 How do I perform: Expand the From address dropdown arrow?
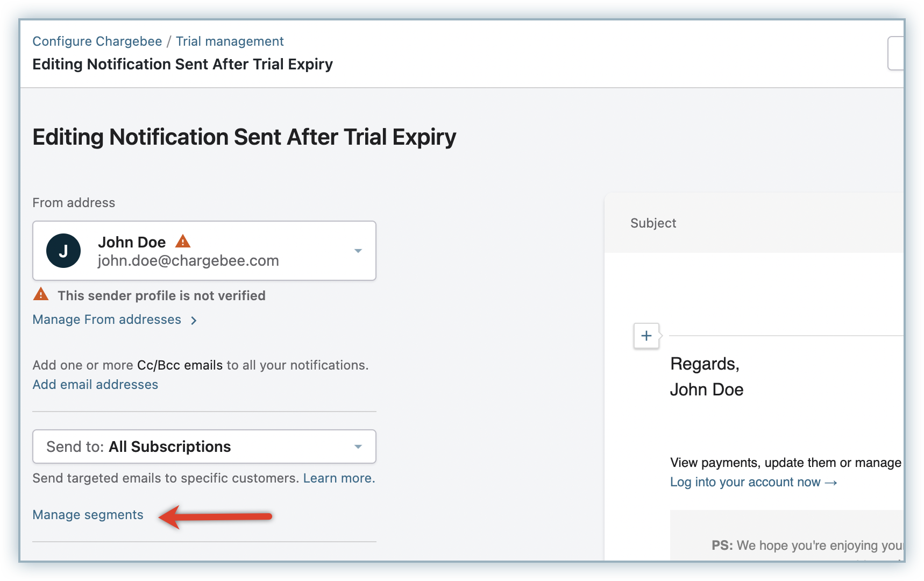[x=358, y=251]
